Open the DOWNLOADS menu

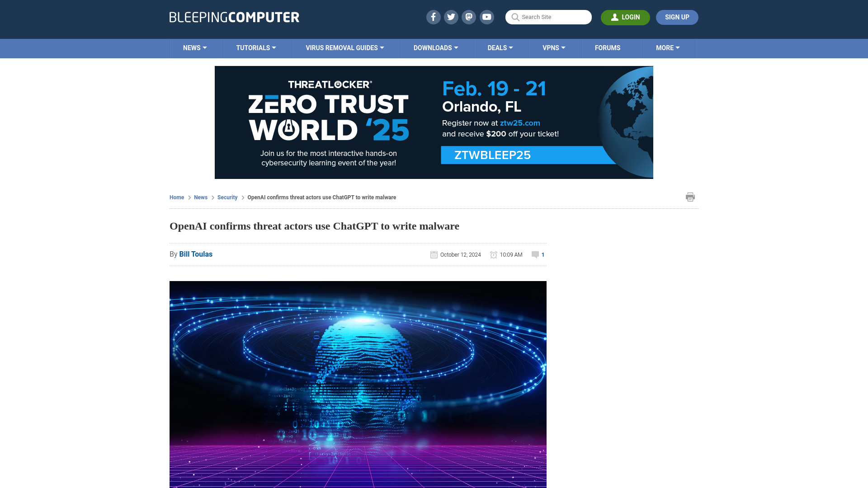click(435, 47)
